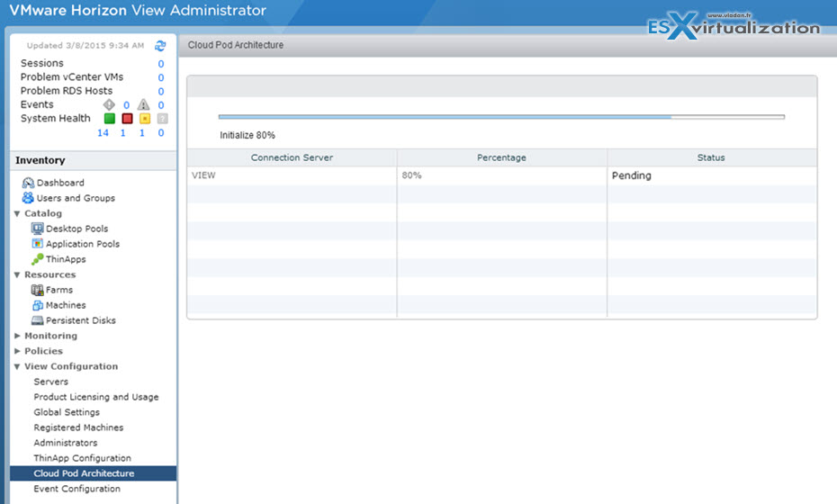Click the ThinApps icon
This screenshot has width=837, height=504.
pos(38,259)
